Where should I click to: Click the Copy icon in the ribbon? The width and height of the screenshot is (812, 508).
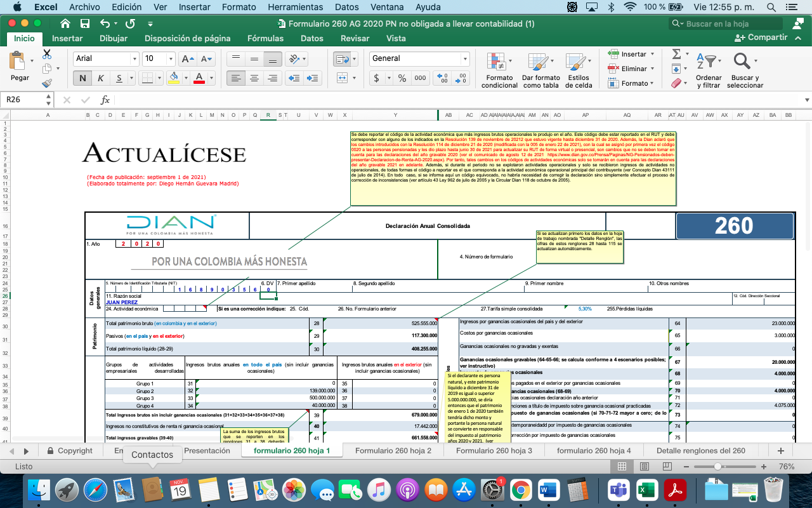click(x=47, y=69)
